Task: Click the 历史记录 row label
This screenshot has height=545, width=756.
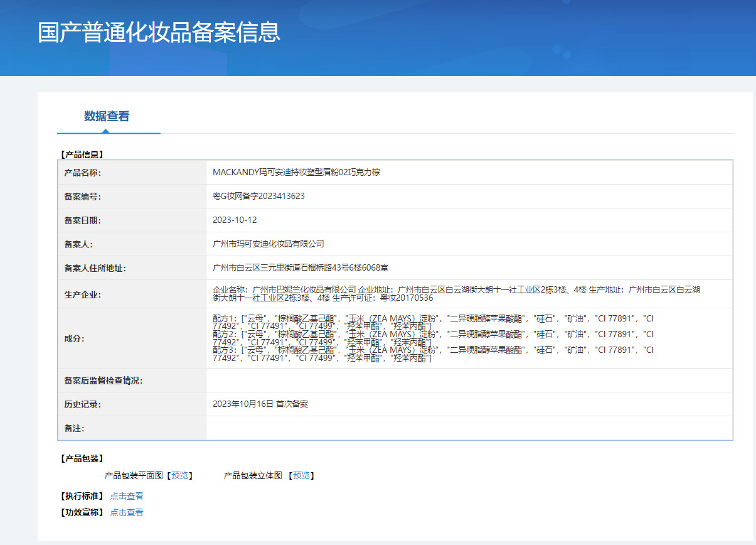Action: tap(83, 404)
